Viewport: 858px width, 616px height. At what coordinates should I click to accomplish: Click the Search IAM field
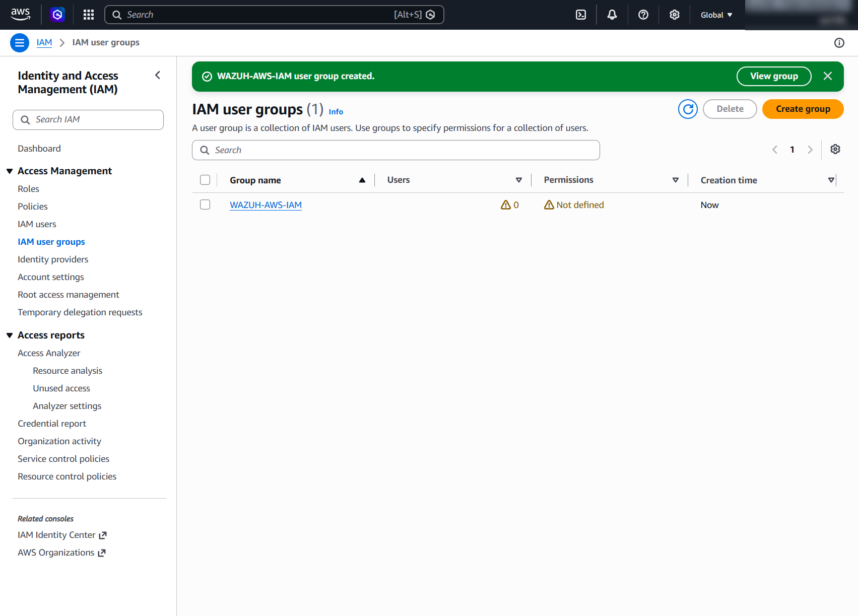coord(88,120)
